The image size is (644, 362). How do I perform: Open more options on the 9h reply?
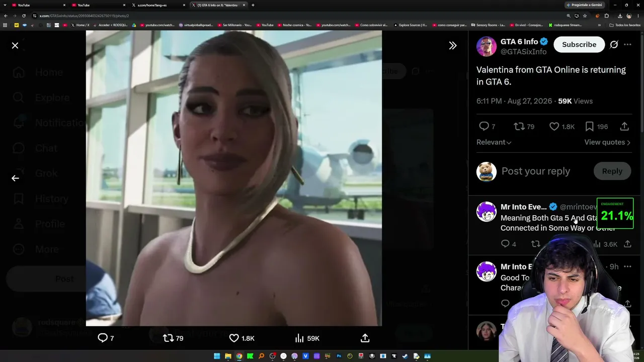(x=627, y=266)
